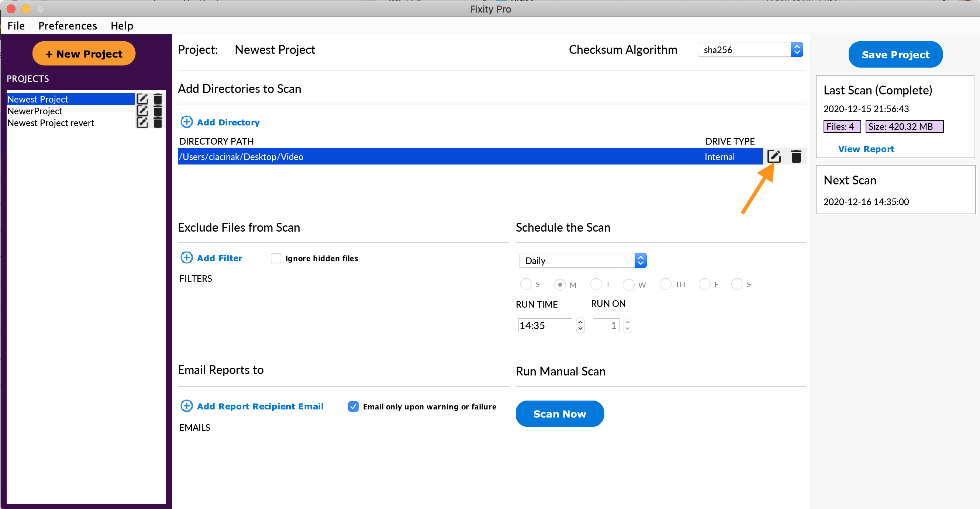Click the red close window button
Viewport: 980px width, 509px height.
[11, 8]
